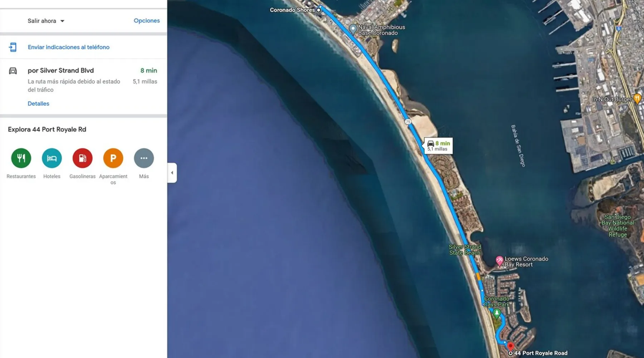Click the Hoteles bed icon
The image size is (644, 358).
click(x=52, y=158)
